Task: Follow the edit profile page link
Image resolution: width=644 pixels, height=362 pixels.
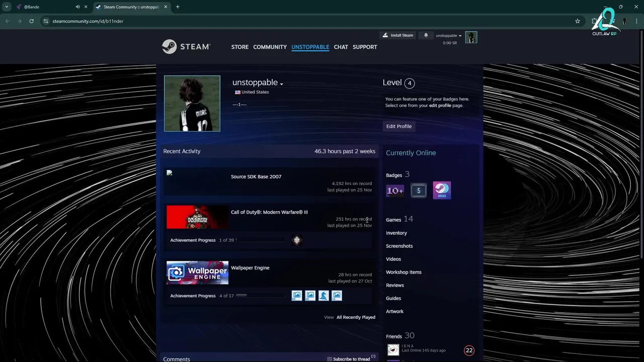Action: click(x=440, y=106)
